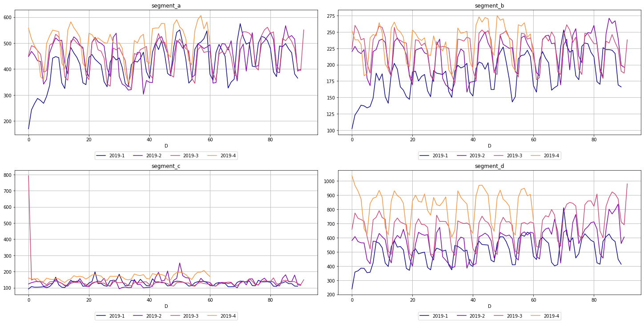Click the 600 y-axis tick of segment_a
This screenshot has width=644, height=323.
click(7, 18)
